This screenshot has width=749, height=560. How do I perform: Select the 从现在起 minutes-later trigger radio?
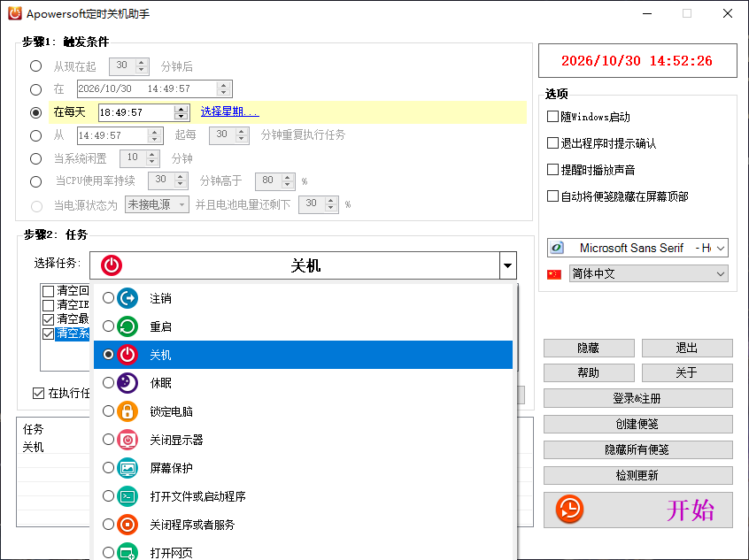[35, 65]
